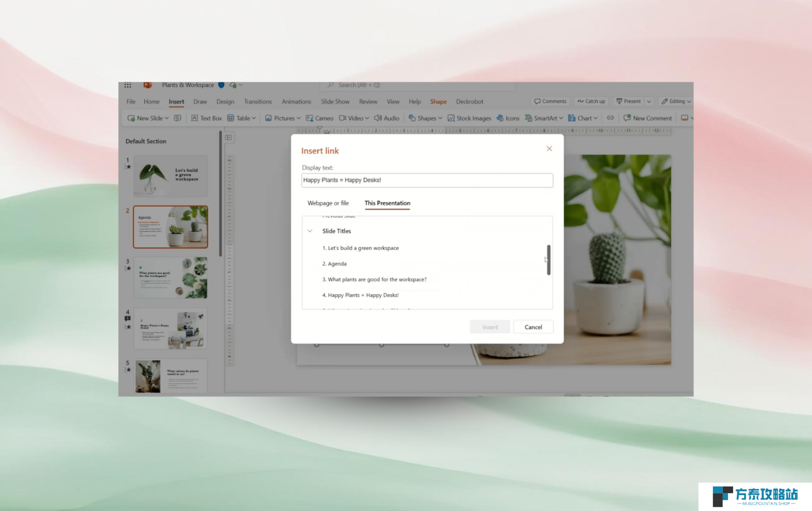Select slide 3 thumbnail in the panel

[x=170, y=278]
